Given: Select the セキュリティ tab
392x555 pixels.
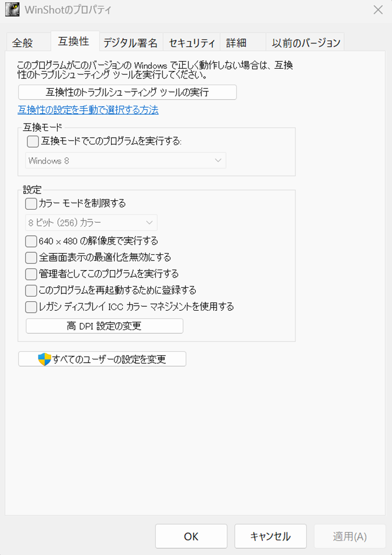Looking at the screenshot, I should (x=192, y=42).
